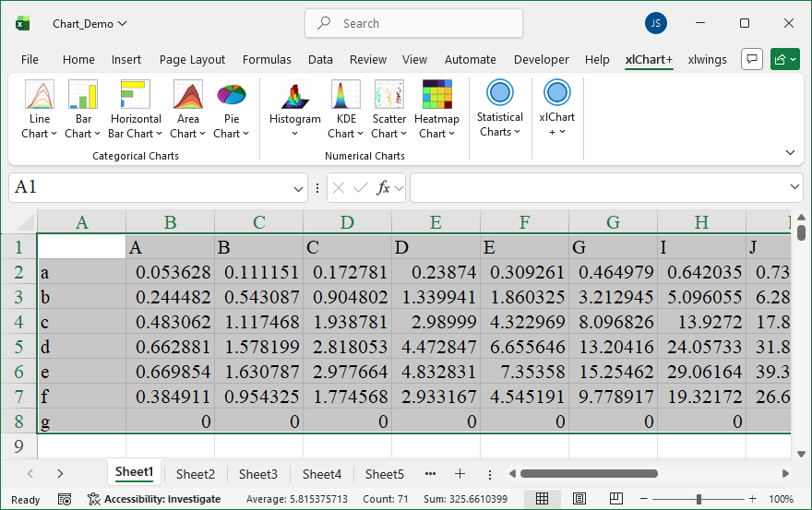Click the zoom slider handle
Image resolution: width=812 pixels, height=510 pixels.
699,499
